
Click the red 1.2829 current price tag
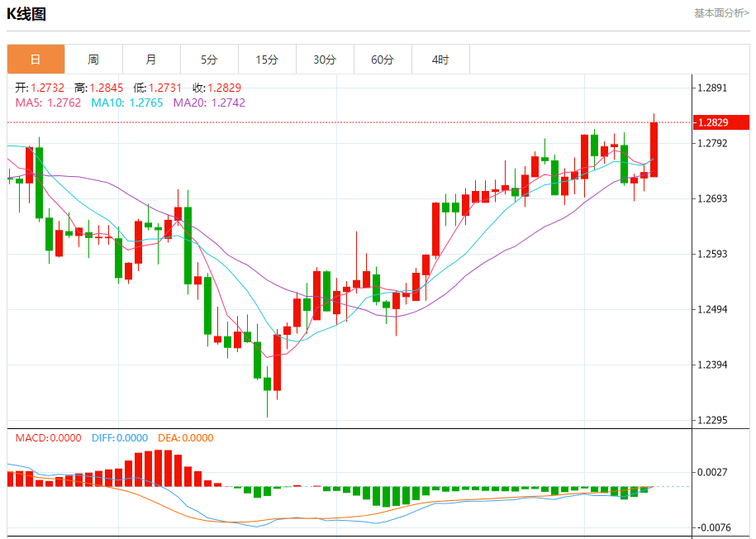(720, 122)
